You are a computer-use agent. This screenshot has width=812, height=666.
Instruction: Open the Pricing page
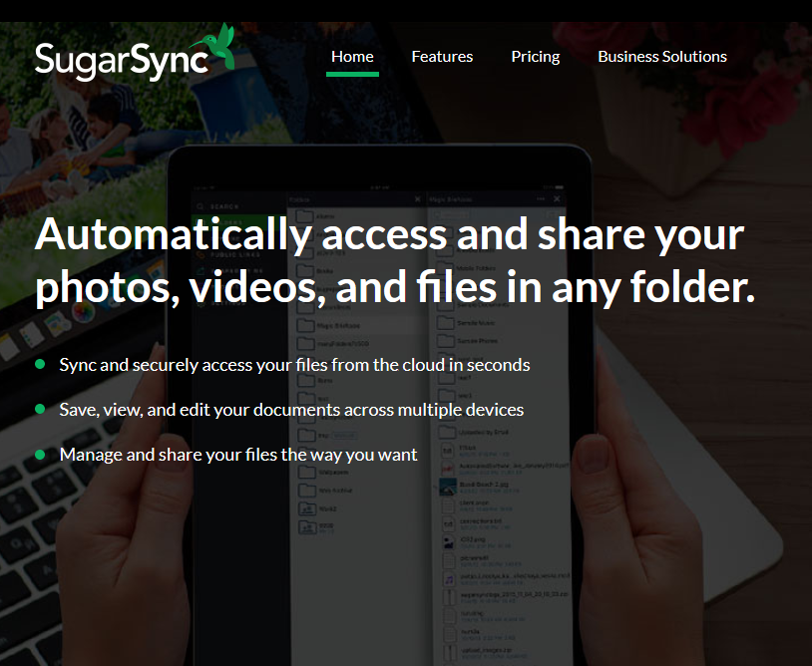[x=536, y=57]
